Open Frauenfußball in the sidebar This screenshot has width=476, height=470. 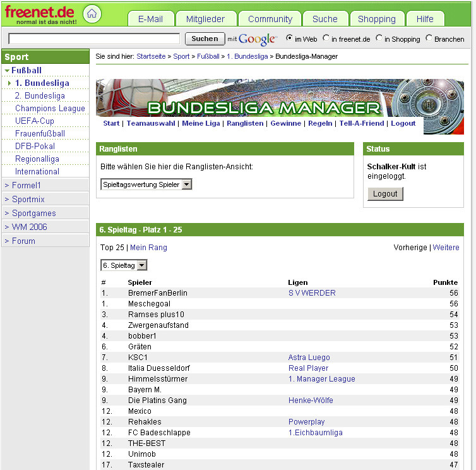point(40,133)
